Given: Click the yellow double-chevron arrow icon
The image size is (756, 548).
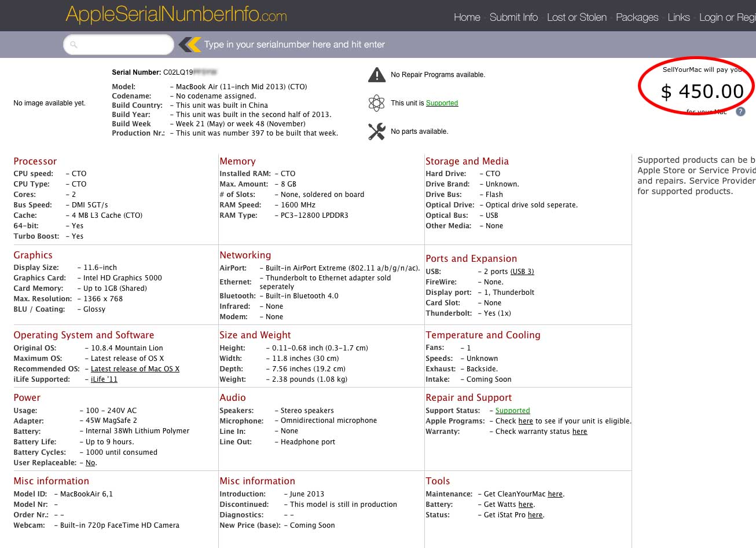Looking at the screenshot, I should [189, 45].
